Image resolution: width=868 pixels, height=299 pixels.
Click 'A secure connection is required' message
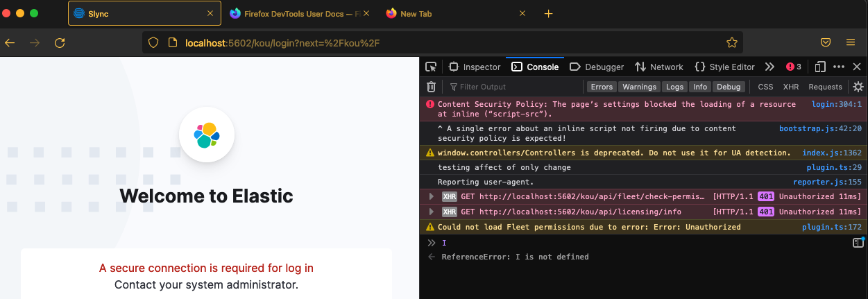207,268
